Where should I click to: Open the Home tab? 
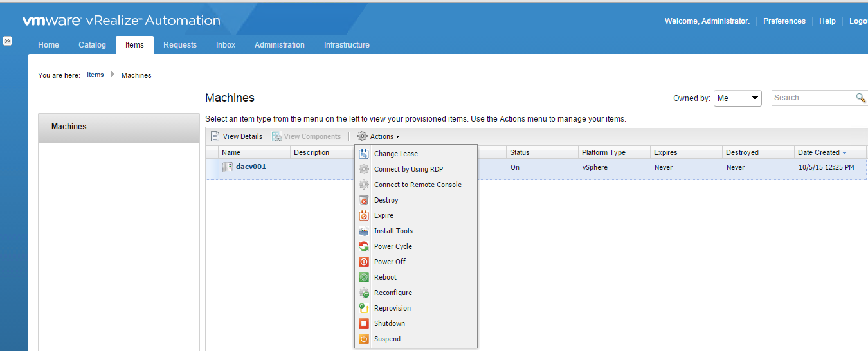pos(48,45)
